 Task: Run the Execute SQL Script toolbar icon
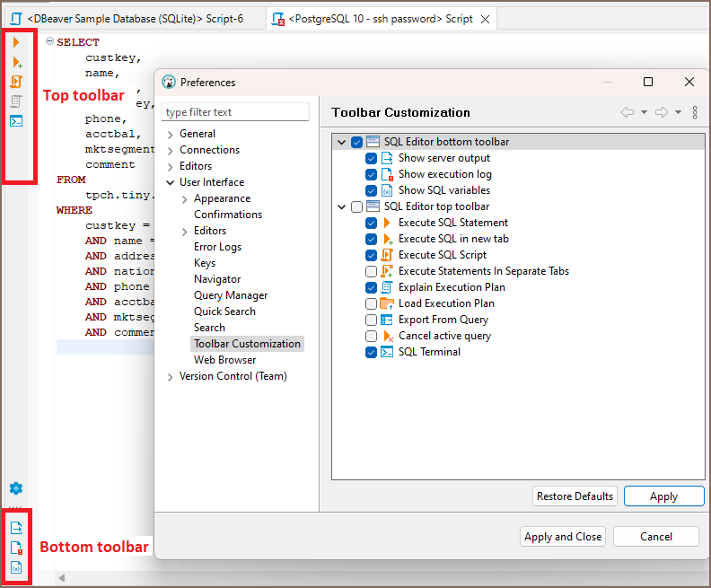(16, 82)
